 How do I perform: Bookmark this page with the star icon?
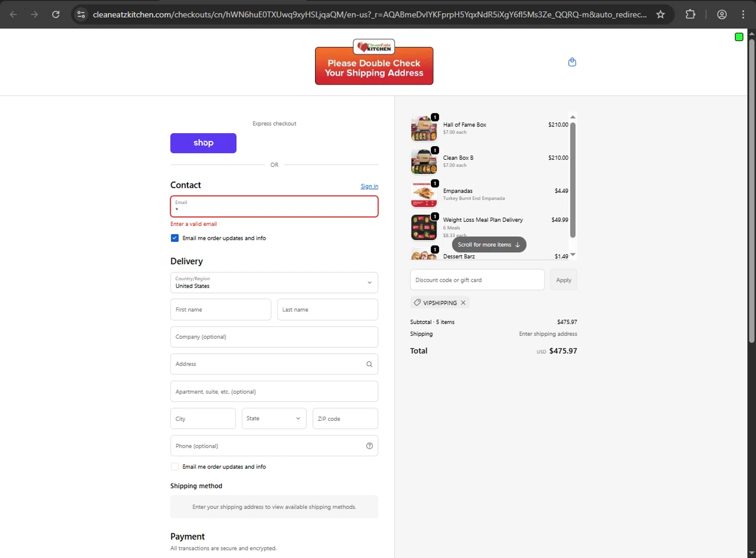[x=660, y=14]
